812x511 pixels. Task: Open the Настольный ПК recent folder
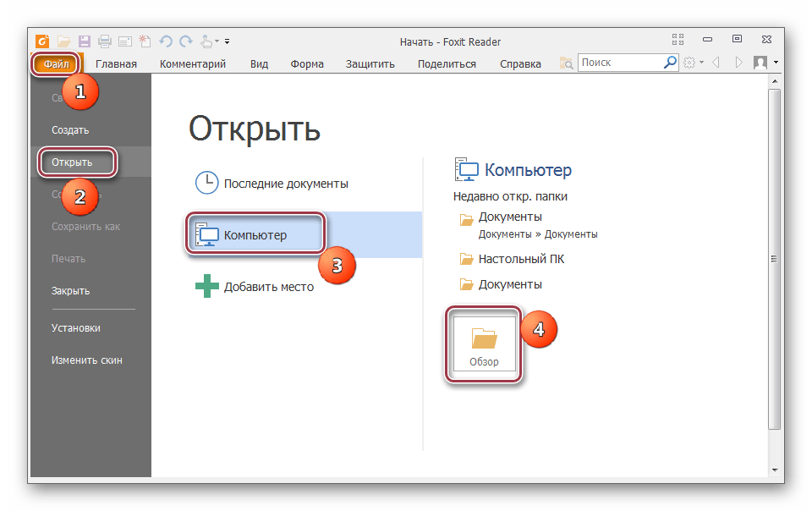pyautogui.click(x=521, y=259)
